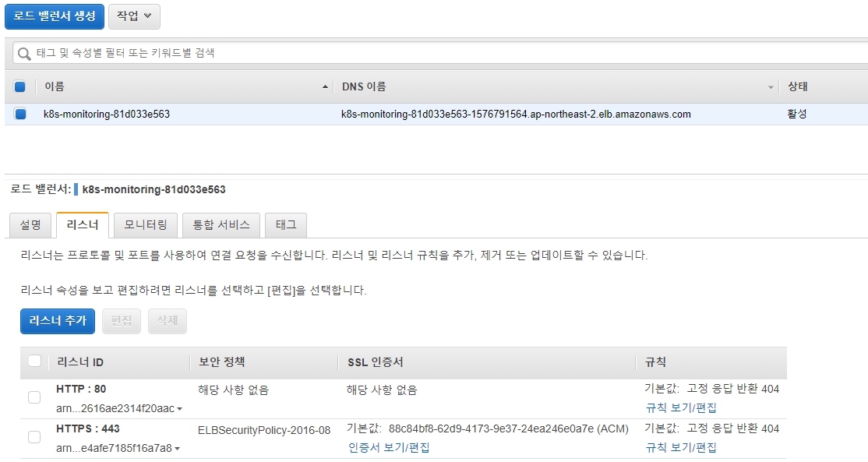This screenshot has width=868, height=462.
Task: Click the blue marker beside load balancer name heading
Action: tap(76, 190)
